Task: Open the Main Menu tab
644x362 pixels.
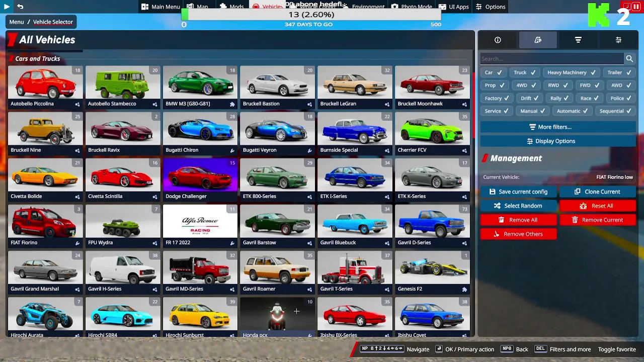Action: pos(160,7)
